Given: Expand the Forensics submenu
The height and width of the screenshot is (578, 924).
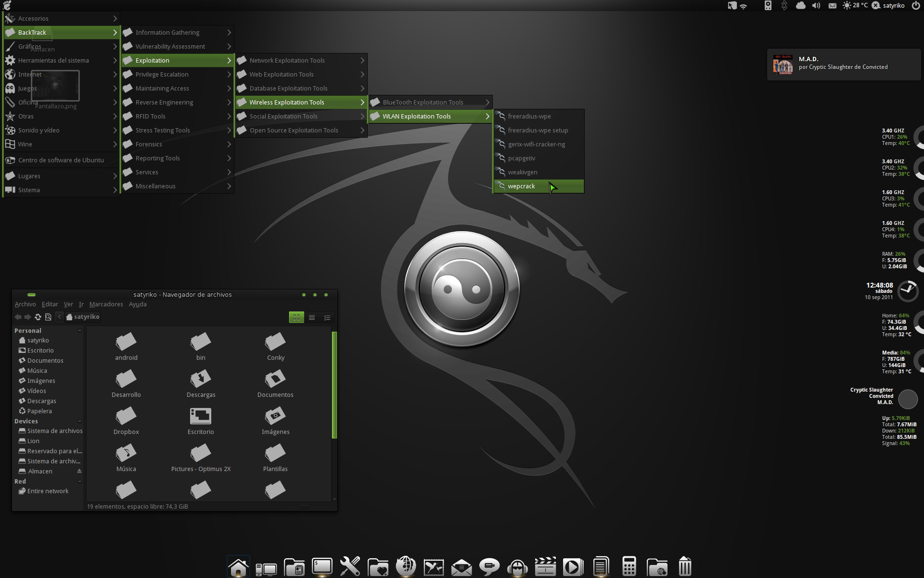Looking at the screenshot, I should (178, 144).
